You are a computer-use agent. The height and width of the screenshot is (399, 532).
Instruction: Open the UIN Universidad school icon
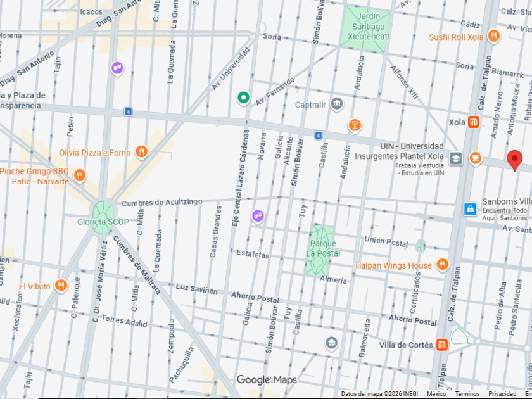pos(455,158)
